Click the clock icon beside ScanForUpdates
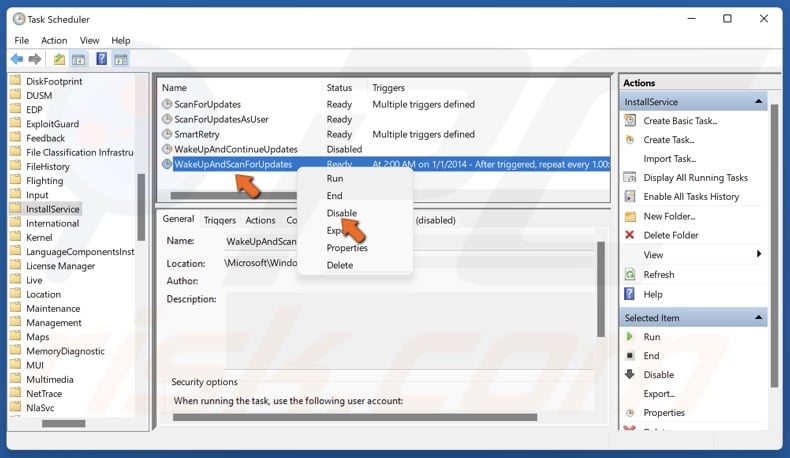 tap(167, 104)
